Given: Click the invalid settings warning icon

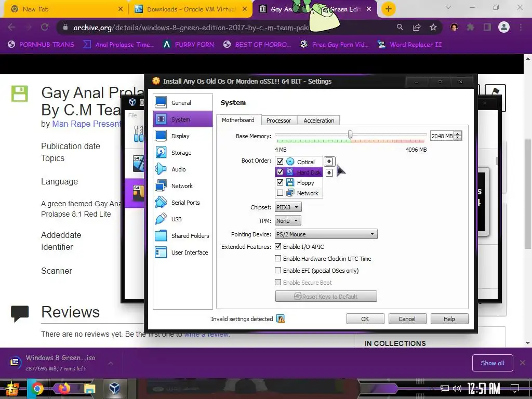Looking at the screenshot, I should [281, 319].
